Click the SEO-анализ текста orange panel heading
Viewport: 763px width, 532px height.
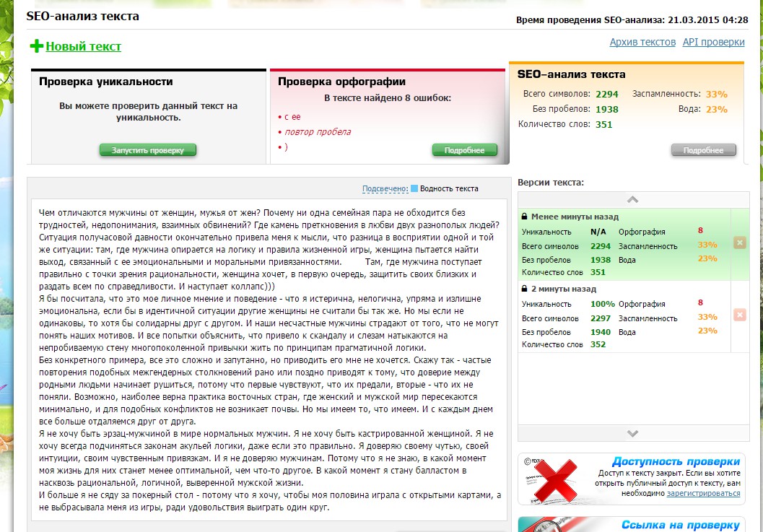pyautogui.click(x=571, y=74)
